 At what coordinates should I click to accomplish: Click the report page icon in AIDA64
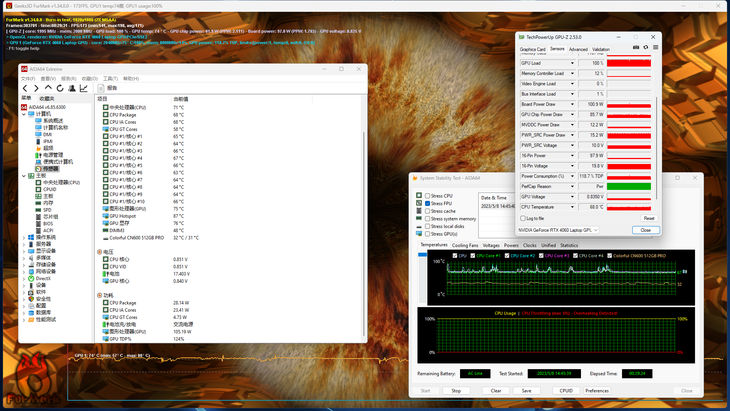point(101,88)
